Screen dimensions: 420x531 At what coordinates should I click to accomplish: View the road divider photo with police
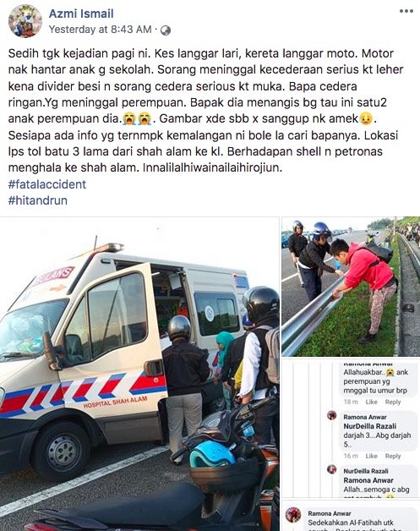coord(351,287)
